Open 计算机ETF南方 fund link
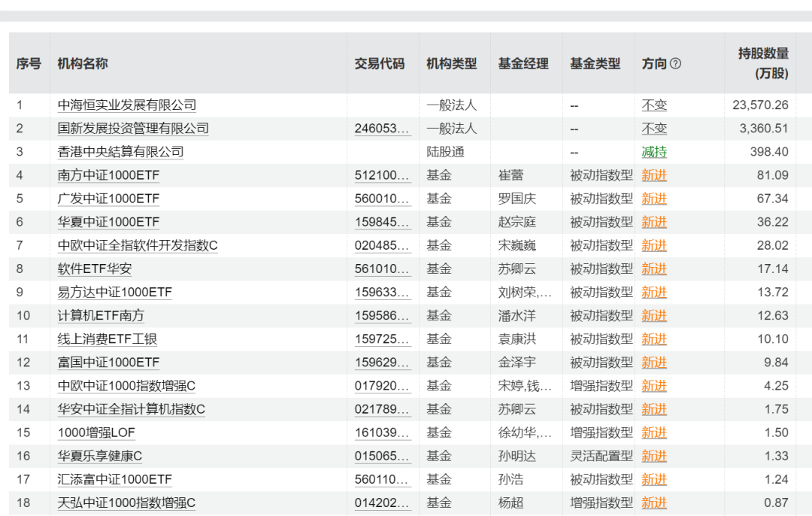The image size is (812, 516). [x=101, y=315]
